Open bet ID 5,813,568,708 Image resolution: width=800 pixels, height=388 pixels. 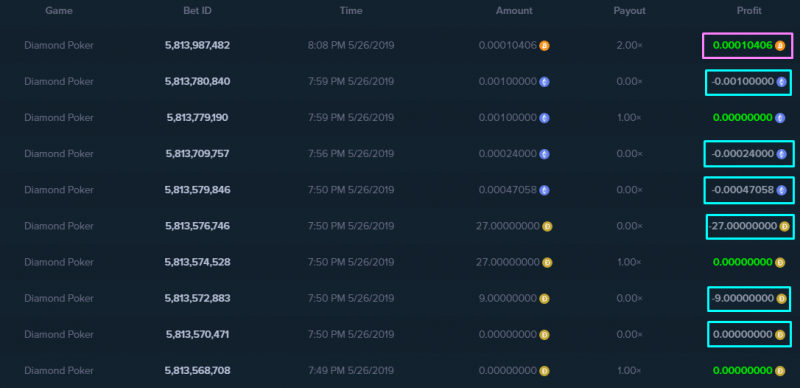(197, 371)
